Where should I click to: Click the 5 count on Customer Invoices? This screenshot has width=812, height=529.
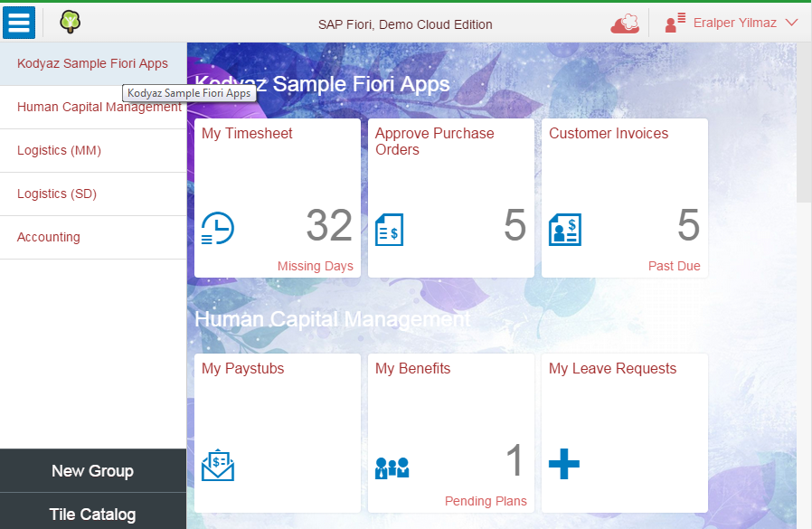(689, 225)
